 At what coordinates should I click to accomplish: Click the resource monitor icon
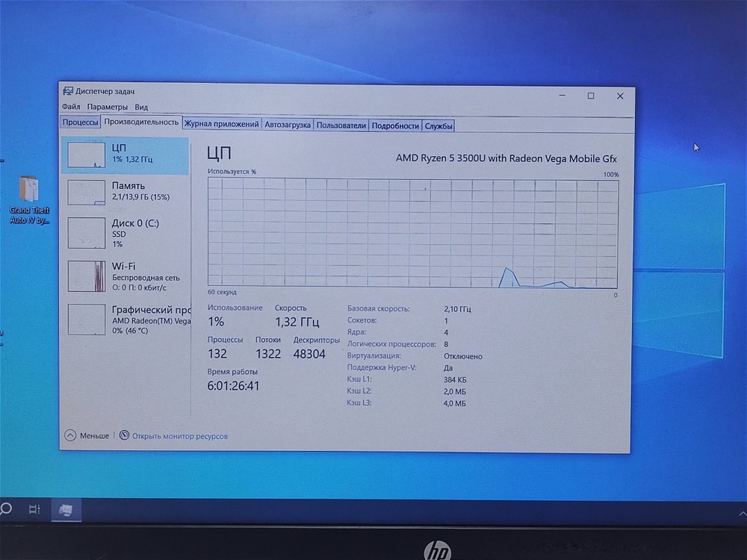[124, 435]
